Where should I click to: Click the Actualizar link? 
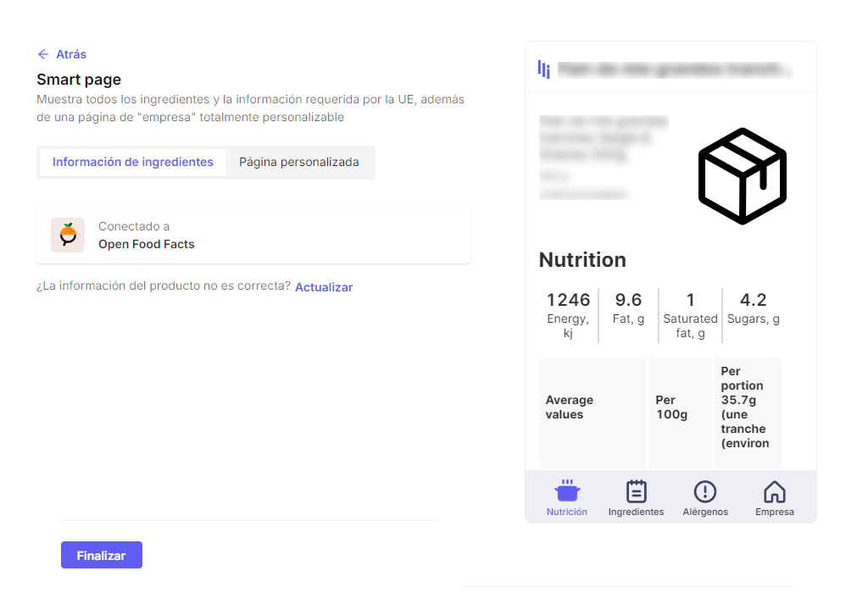point(324,287)
